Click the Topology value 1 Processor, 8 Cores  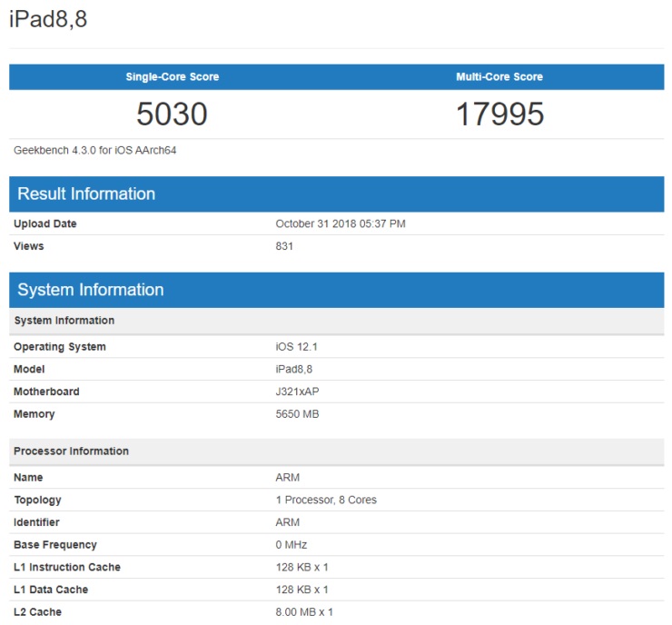pyautogui.click(x=326, y=500)
